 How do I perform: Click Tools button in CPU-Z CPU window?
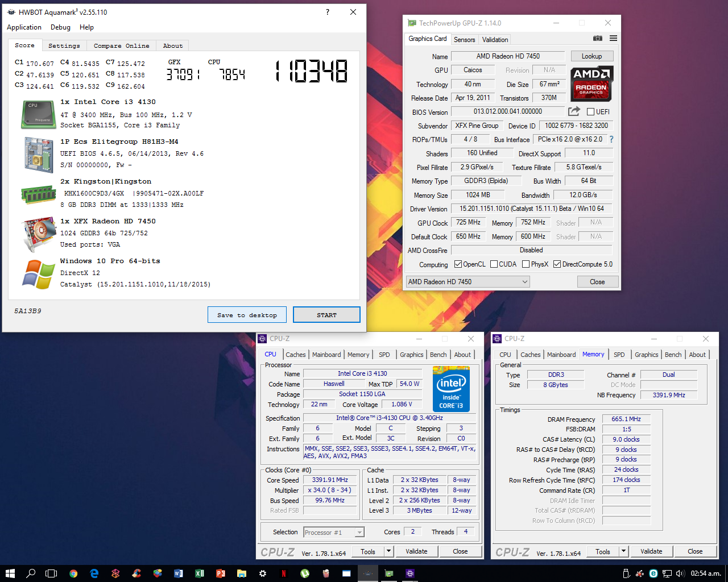tap(368, 551)
